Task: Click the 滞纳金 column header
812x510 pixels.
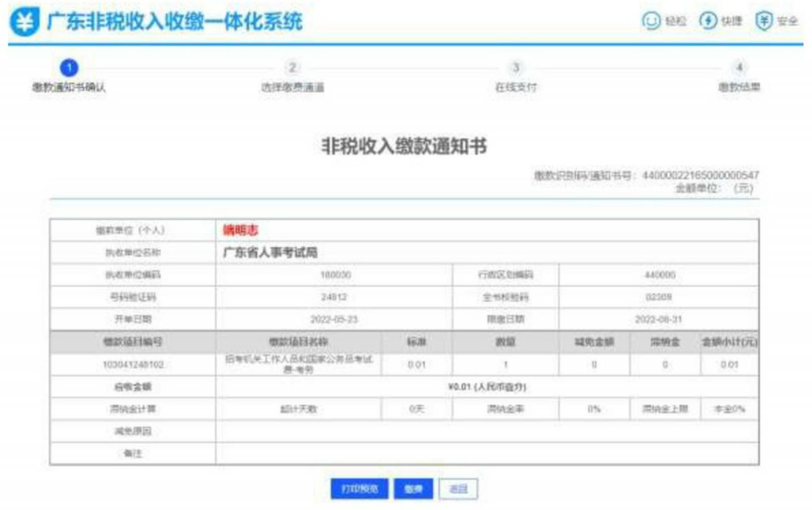Action: point(665,342)
